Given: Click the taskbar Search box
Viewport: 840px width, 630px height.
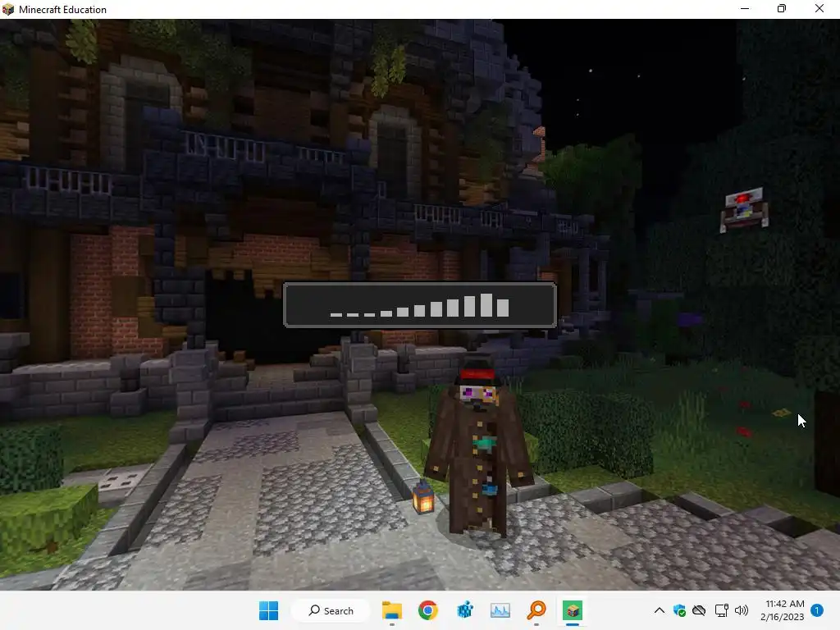Looking at the screenshot, I should pyautogui.click(x=331, y=610).
